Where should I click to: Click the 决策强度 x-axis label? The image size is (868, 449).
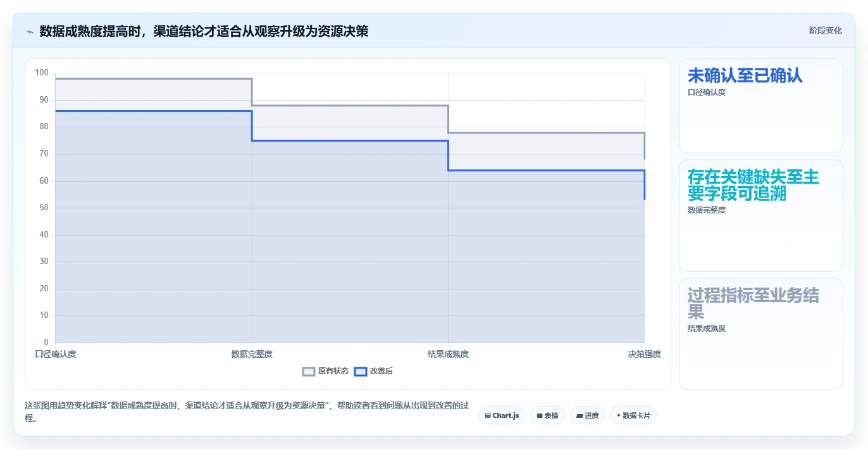(644, 354)
